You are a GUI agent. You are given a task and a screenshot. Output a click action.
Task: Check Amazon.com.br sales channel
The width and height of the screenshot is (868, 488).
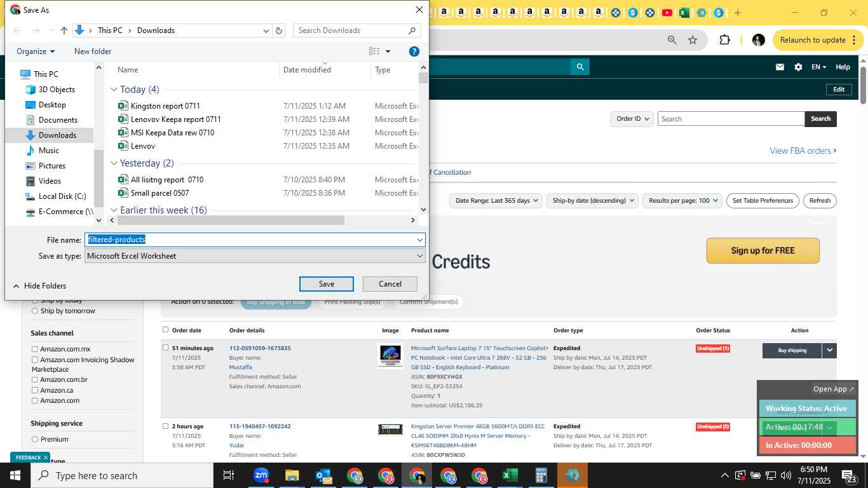[x=35, y=380]
